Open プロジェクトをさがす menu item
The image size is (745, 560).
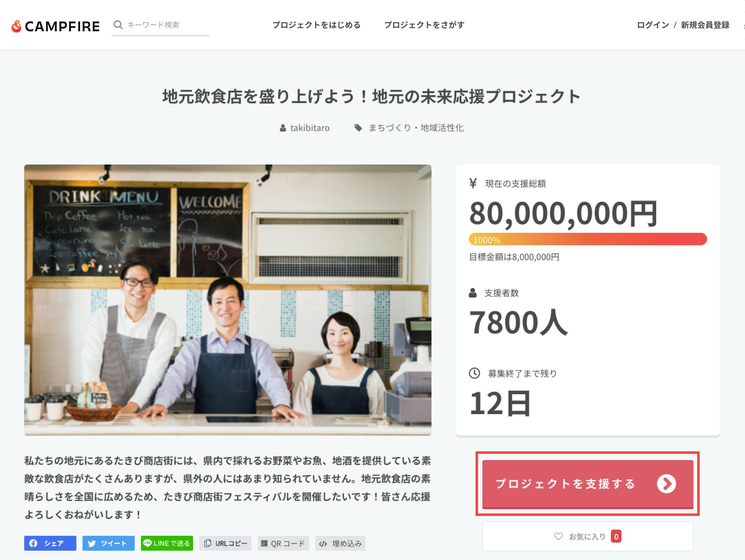(x=424, y=25)
